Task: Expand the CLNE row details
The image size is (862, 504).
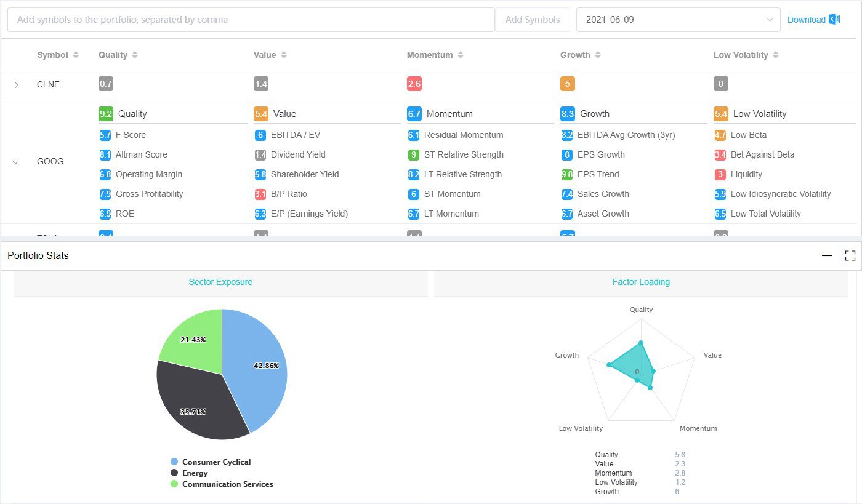Action: point(17,85)
